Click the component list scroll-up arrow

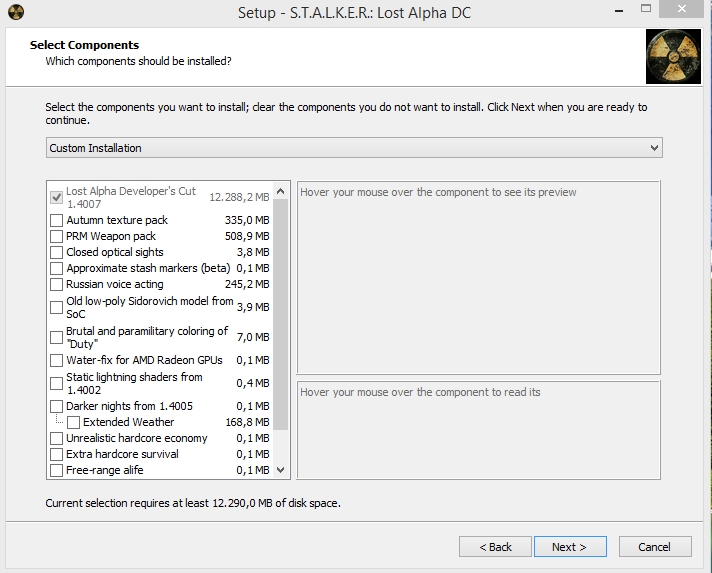(281, 191)
